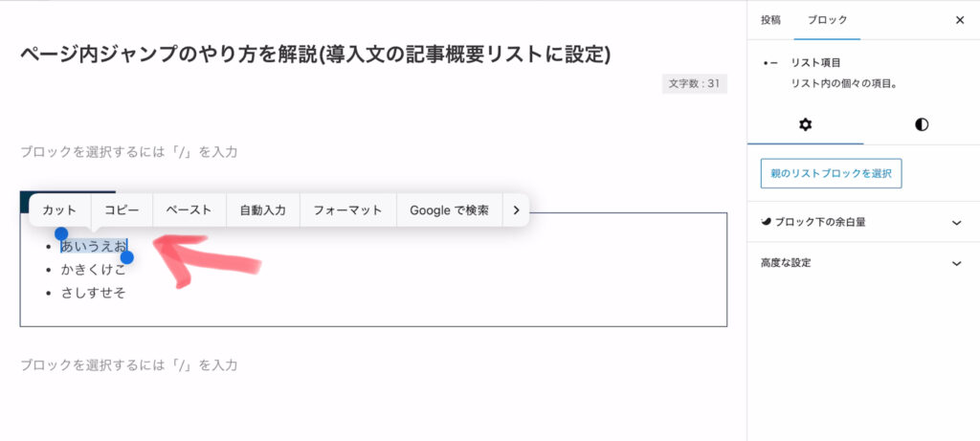Choose カット from the context menu
This screenshot has height=441, width=980.
59,209
